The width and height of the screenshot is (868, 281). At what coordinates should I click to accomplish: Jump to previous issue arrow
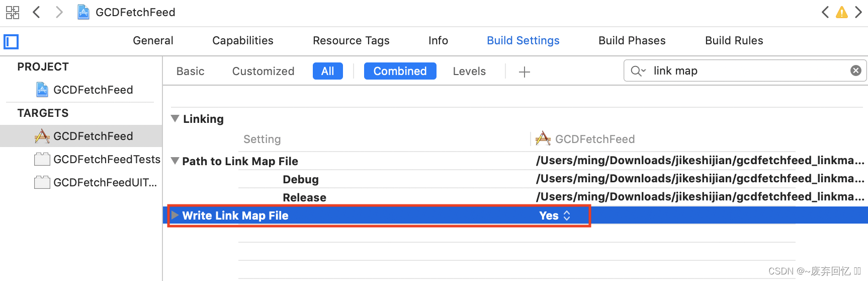tap(825, 12)
